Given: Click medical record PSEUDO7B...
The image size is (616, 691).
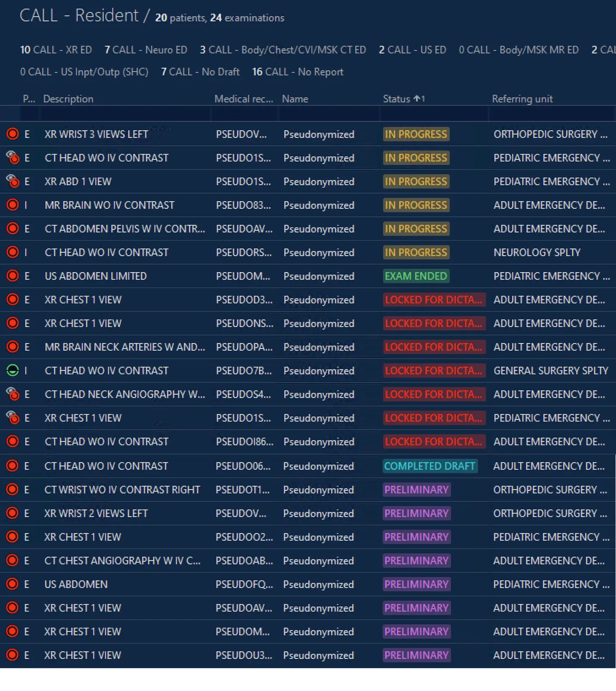Looking at the screenshot, I should (244, 371).
